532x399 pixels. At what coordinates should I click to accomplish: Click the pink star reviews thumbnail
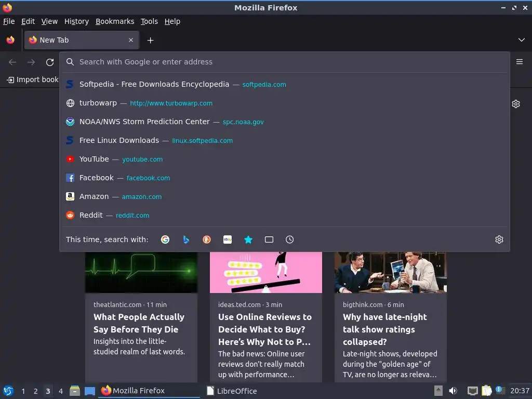click(266, 272)
